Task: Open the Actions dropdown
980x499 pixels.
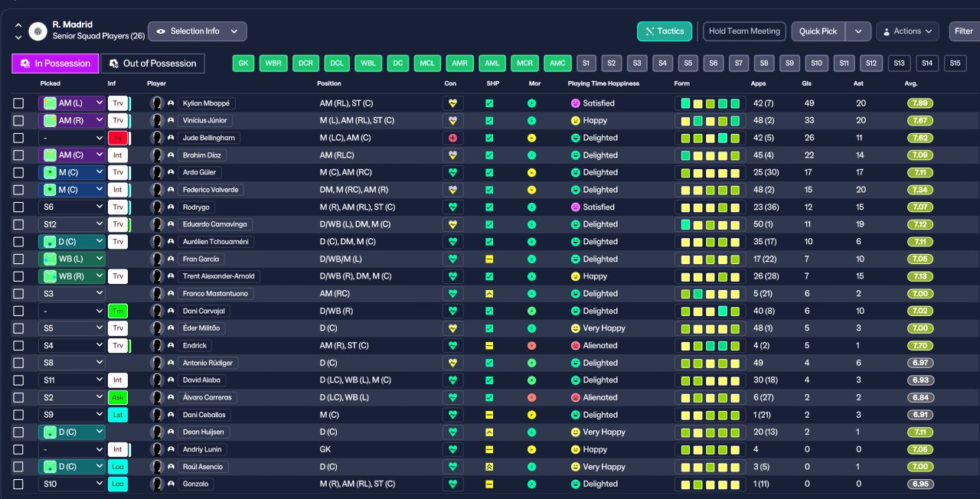Action: tap(907, 31)
